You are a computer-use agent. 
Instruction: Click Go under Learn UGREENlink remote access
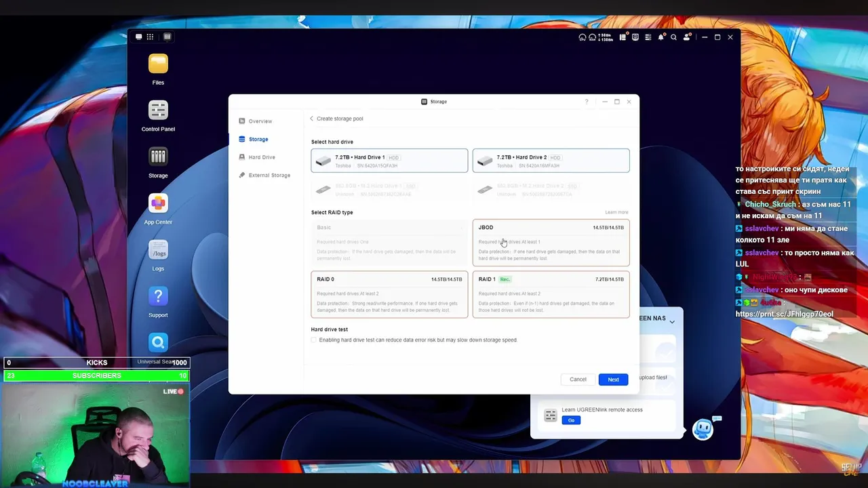coord(571,420)
